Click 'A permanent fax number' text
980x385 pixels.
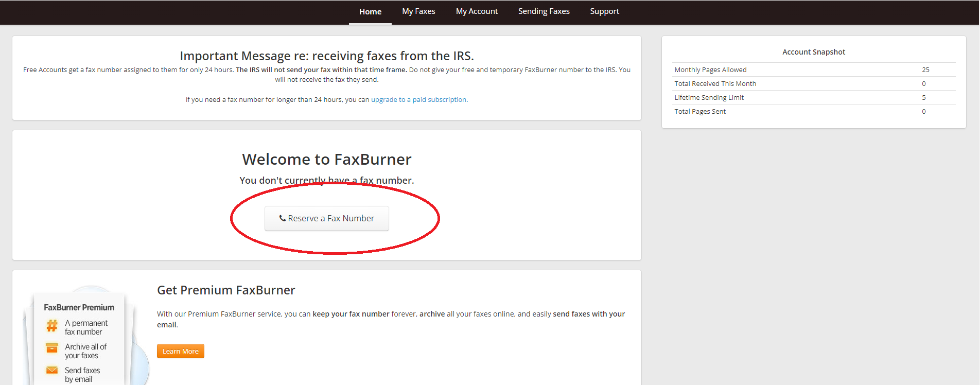pos(86,327)
